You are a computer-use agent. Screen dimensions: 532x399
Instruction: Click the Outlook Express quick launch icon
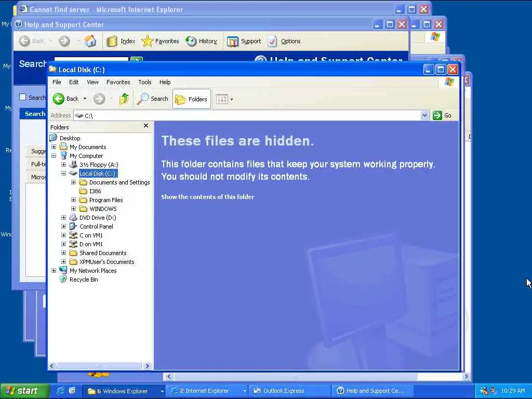coord(72,391)
